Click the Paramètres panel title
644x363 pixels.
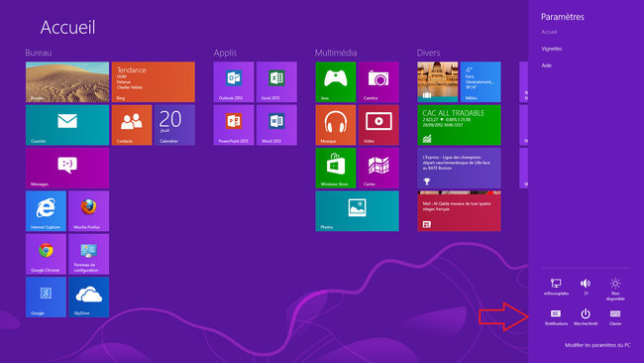pyautogui.click(x=563, y=17)
